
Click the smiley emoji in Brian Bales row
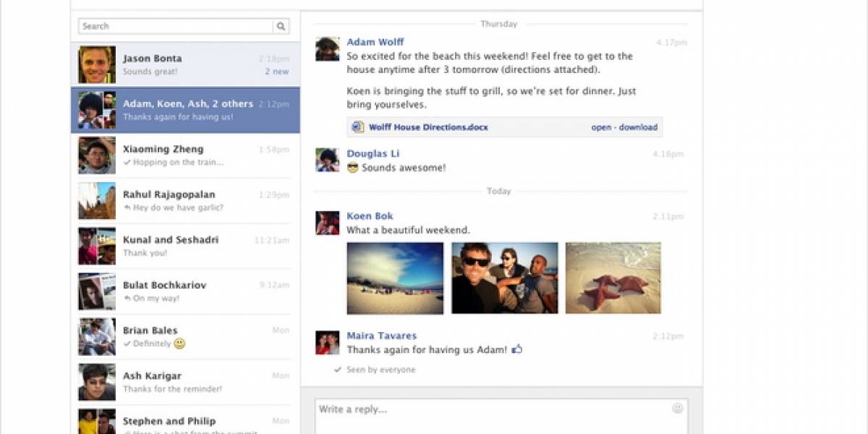(179, 344)
